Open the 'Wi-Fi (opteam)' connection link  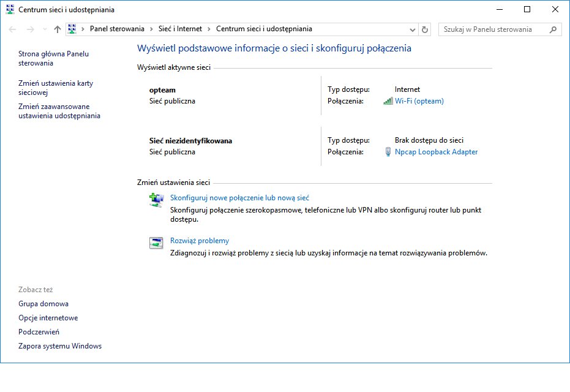point(419,101)
